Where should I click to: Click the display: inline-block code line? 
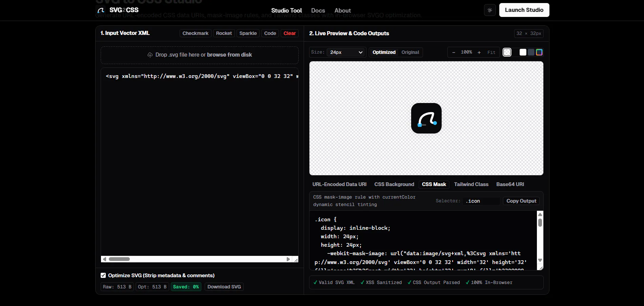(356, 228)
